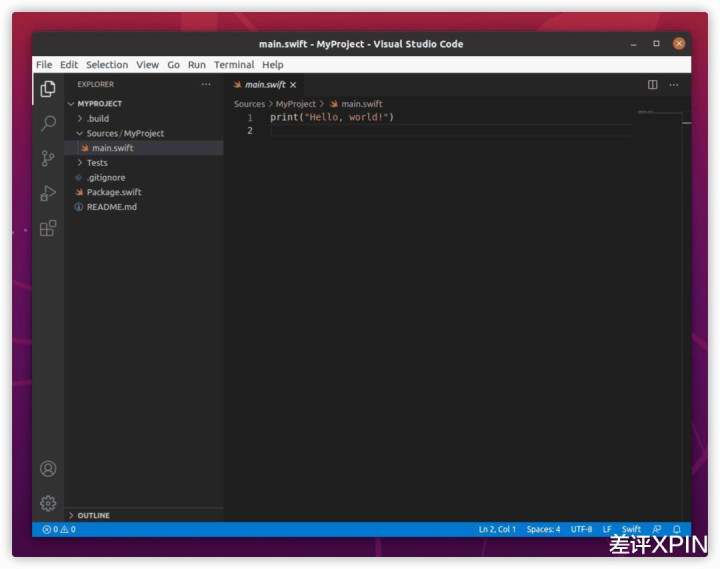Image resolution: width=720 pixels, height=569 pixels.
Task: Click the split editor right icon
Action: [653, 85]
